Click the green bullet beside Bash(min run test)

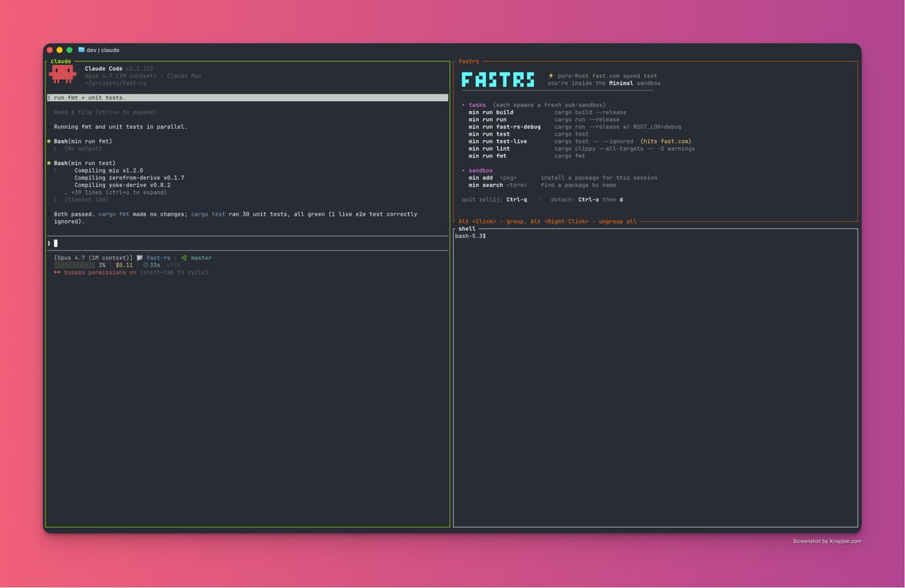(x=49, y=163)
